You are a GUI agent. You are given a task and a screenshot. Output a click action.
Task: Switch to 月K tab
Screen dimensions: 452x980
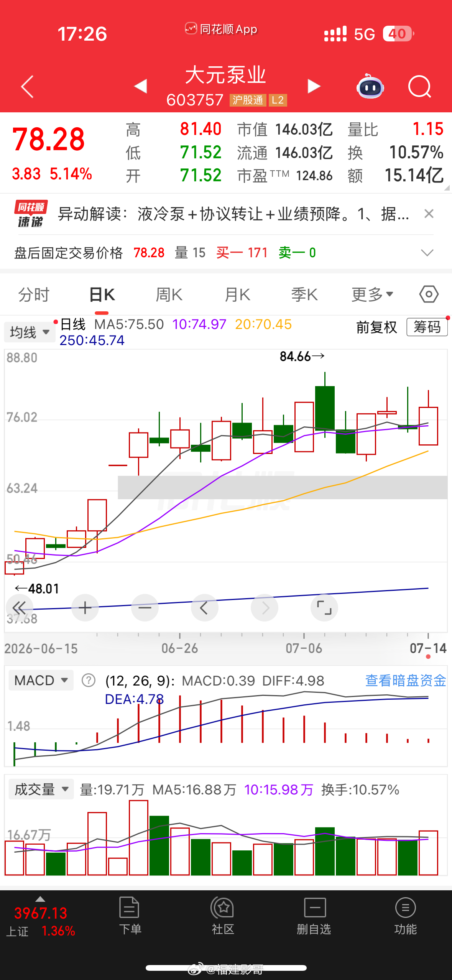[237, 295]
